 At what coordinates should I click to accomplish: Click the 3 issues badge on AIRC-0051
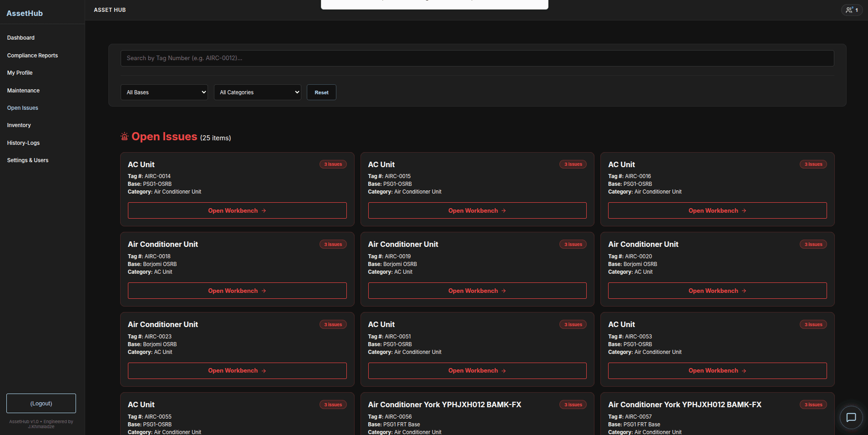[573, 325]
